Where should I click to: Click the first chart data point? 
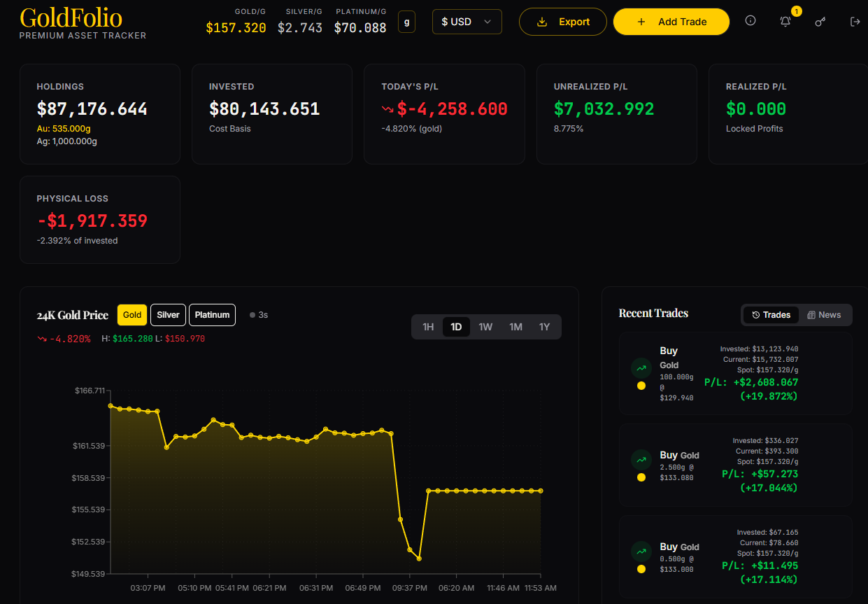point(111,405)
